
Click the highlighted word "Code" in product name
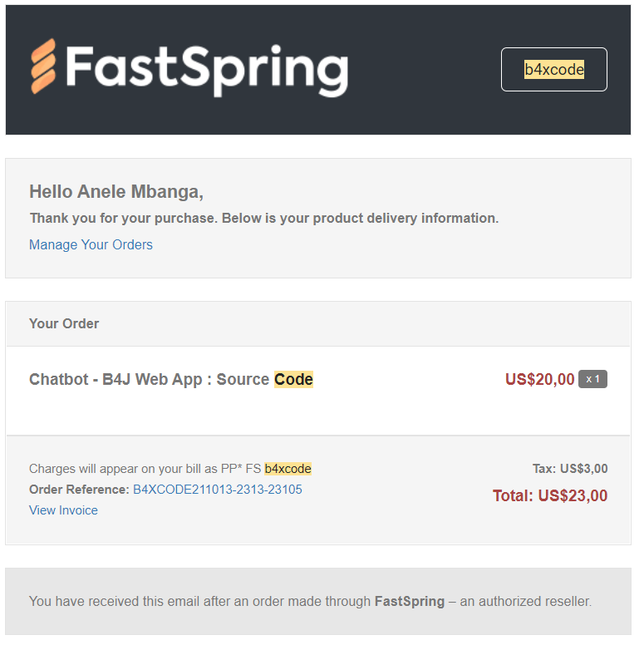pyautogui.click(x=293, y=380)
